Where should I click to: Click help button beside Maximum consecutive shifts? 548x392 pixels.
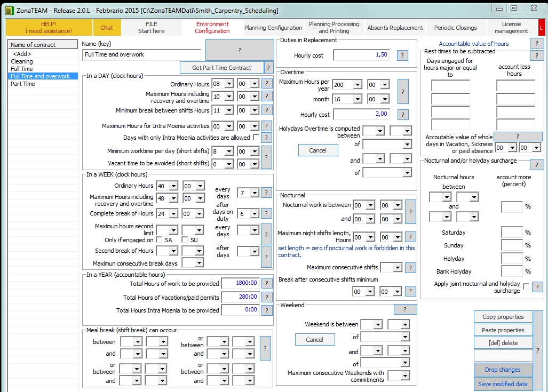[x=410, y=268]
